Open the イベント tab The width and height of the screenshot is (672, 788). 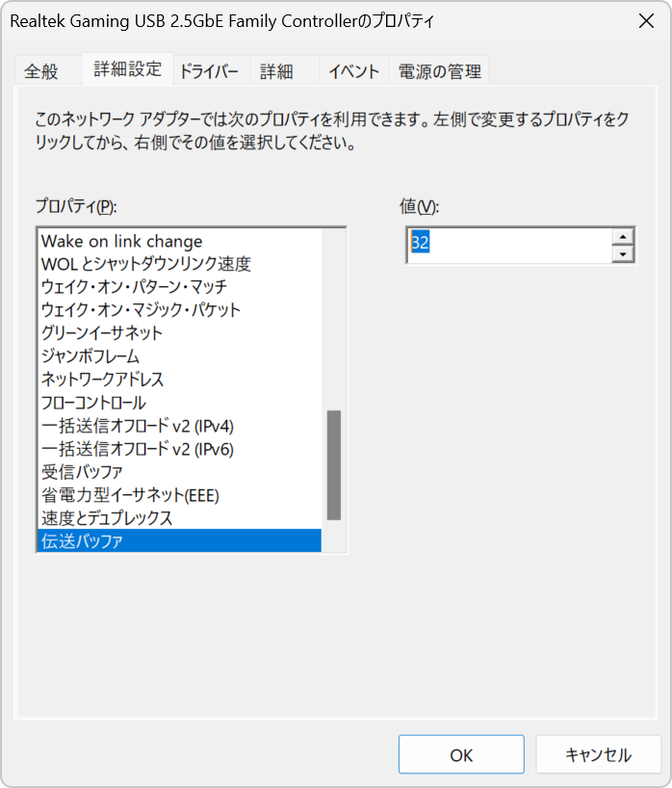(x=353, y=71)
